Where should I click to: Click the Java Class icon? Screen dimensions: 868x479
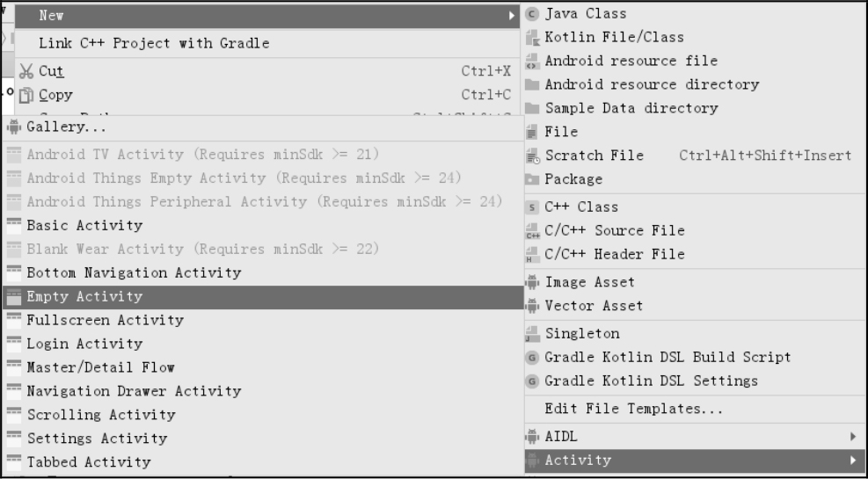(531, 13)
